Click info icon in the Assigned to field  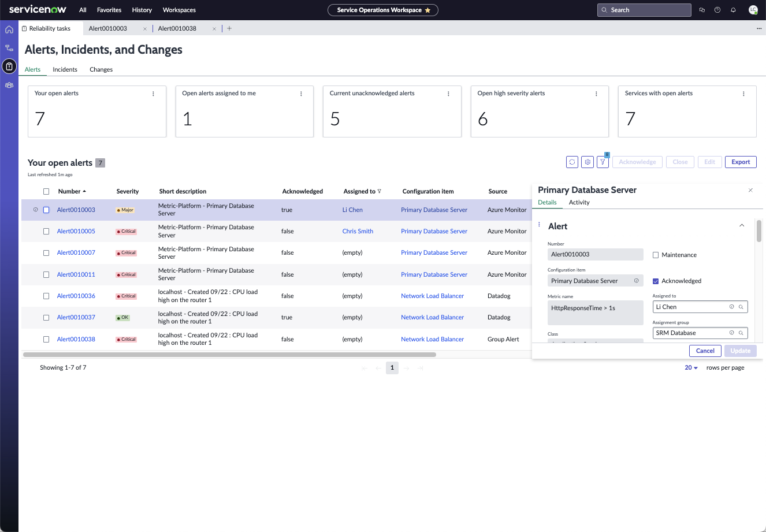point(731,307)
